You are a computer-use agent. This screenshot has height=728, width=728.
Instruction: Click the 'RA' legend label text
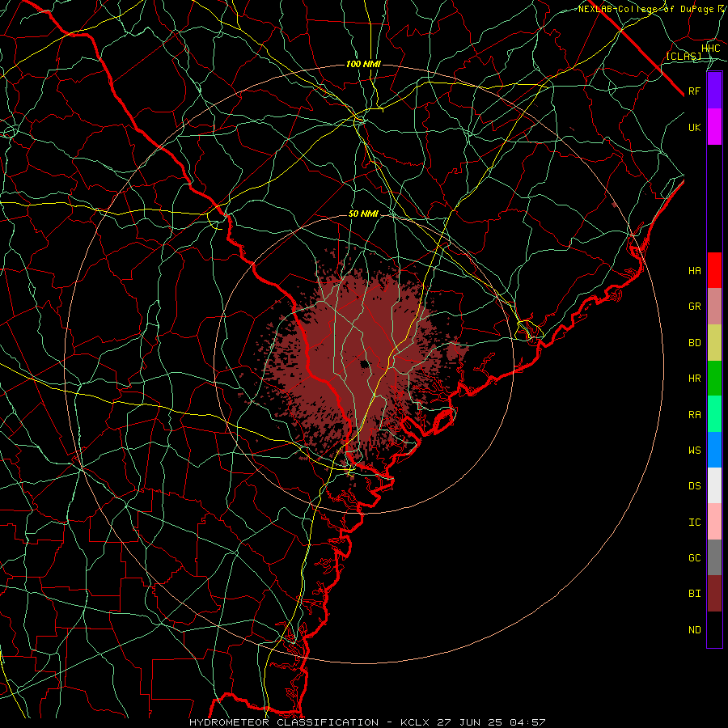tap(694, 415)
